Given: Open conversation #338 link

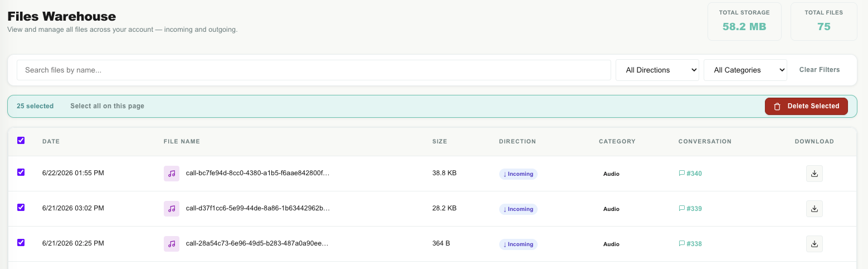Looking at the screenshot, I should point(690,244).
